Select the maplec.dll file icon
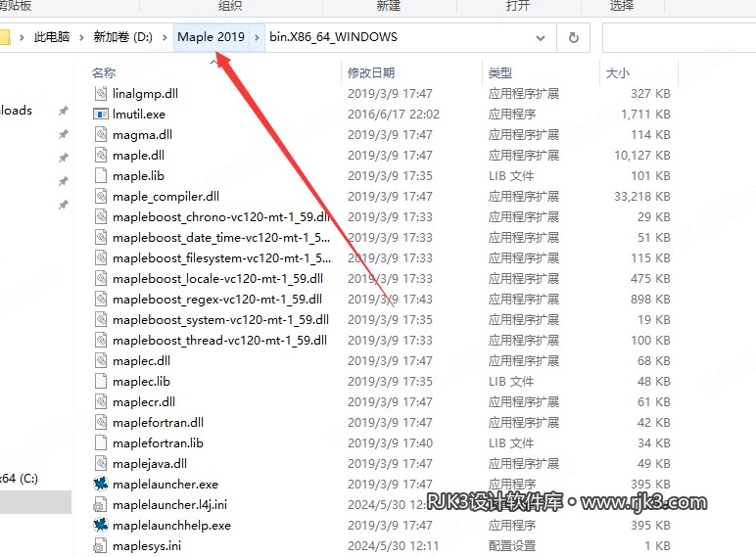The width and height of the screenshot is (756, 557). pos(100,361)
